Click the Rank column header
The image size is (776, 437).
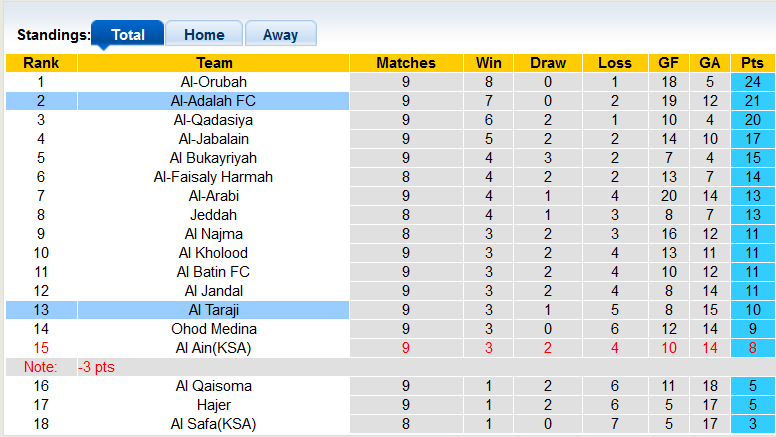tap(41, 63)
